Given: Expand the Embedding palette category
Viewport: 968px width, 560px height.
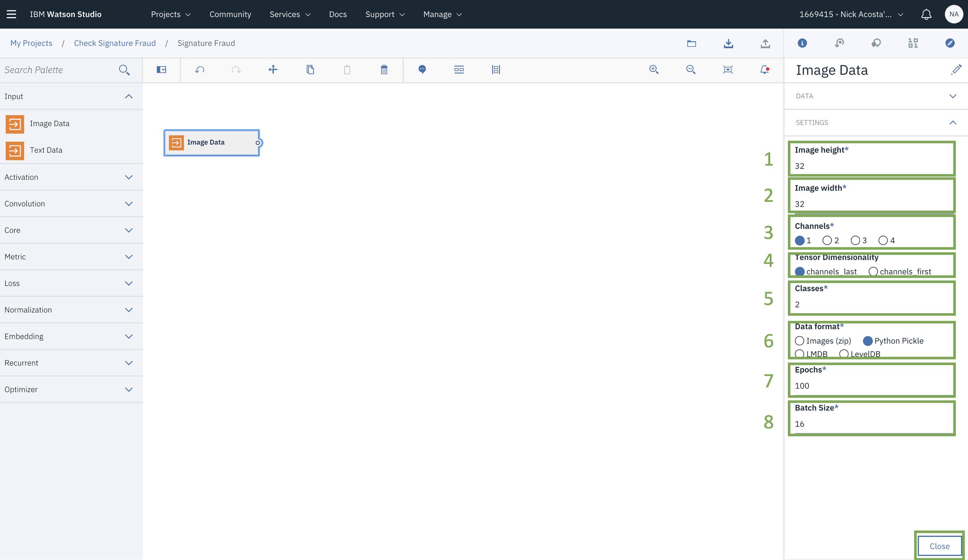Looking at the screenshot, I should point(71,336).
